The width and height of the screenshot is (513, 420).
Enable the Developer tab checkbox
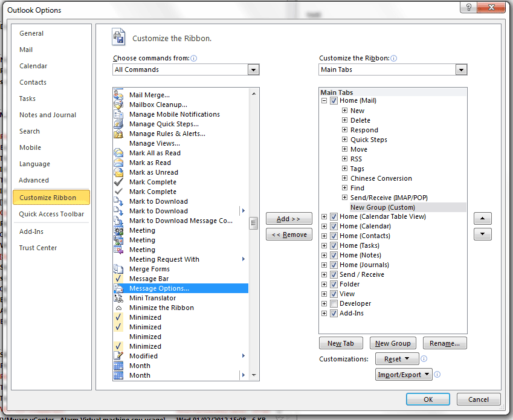click(x=334, y=303)
